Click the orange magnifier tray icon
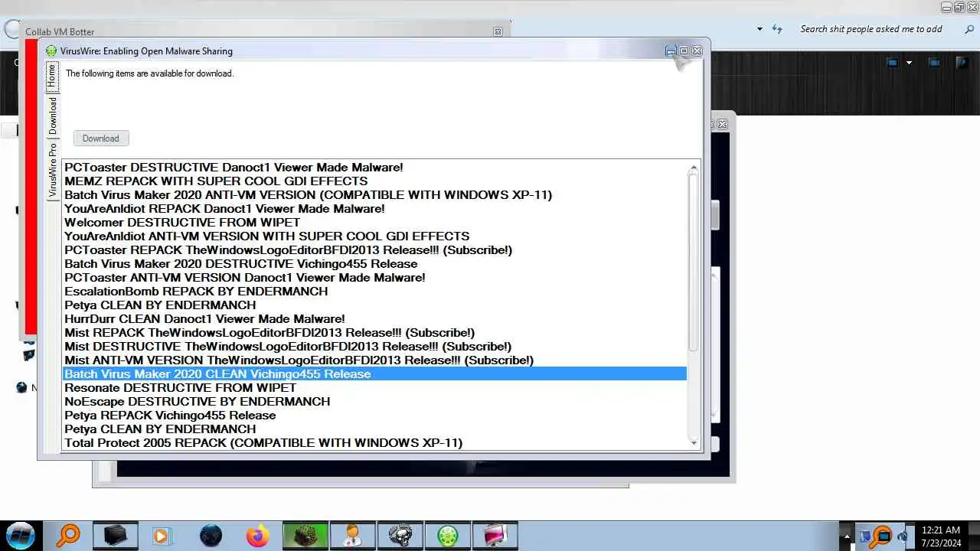 (881, 536)
